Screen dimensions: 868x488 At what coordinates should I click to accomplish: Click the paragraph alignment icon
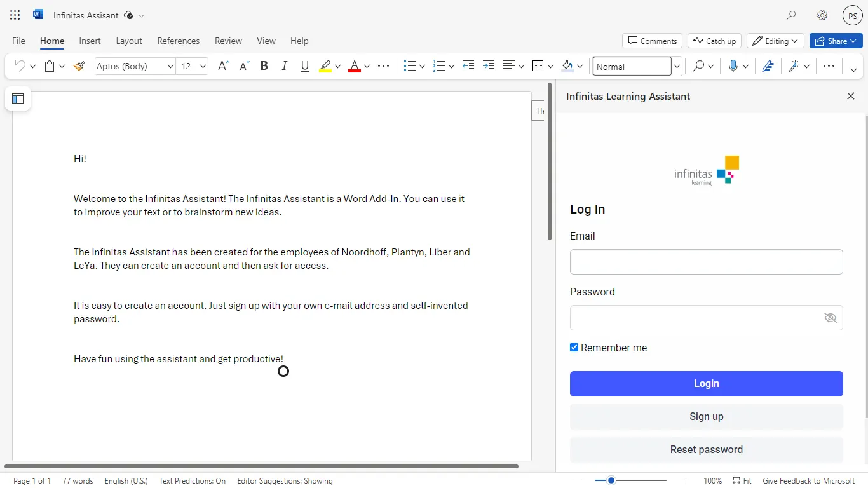[x=509, y=65]
